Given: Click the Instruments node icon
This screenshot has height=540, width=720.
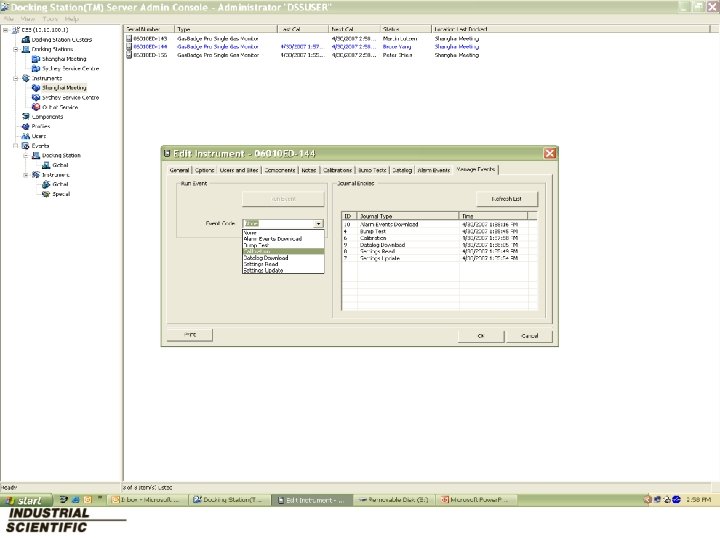Looking at the screenshot, I should 26,78.
